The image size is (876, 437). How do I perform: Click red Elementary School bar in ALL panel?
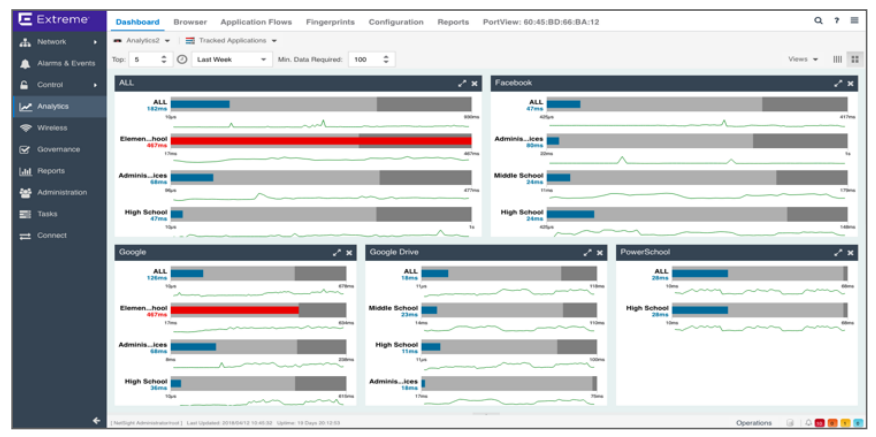[321, 141]
